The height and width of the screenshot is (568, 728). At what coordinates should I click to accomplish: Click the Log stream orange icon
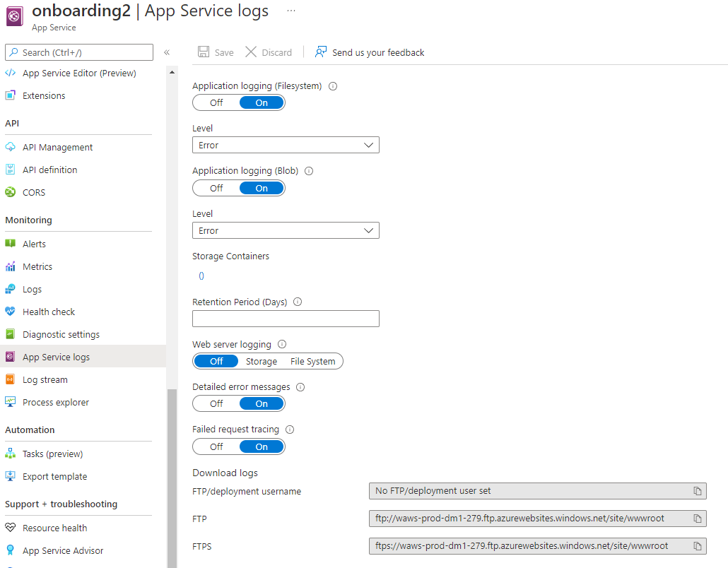(10, 379)
